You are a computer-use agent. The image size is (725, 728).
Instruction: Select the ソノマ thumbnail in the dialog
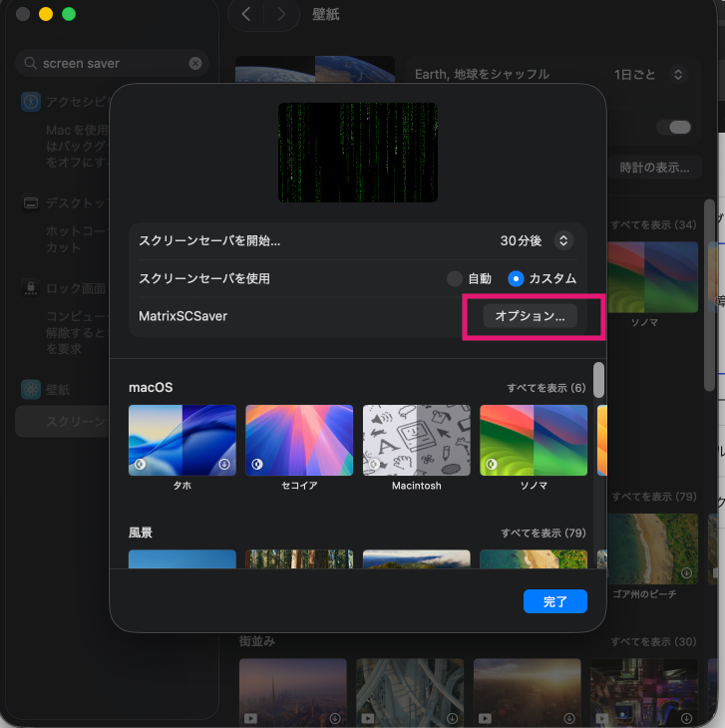tap(534, 440)
